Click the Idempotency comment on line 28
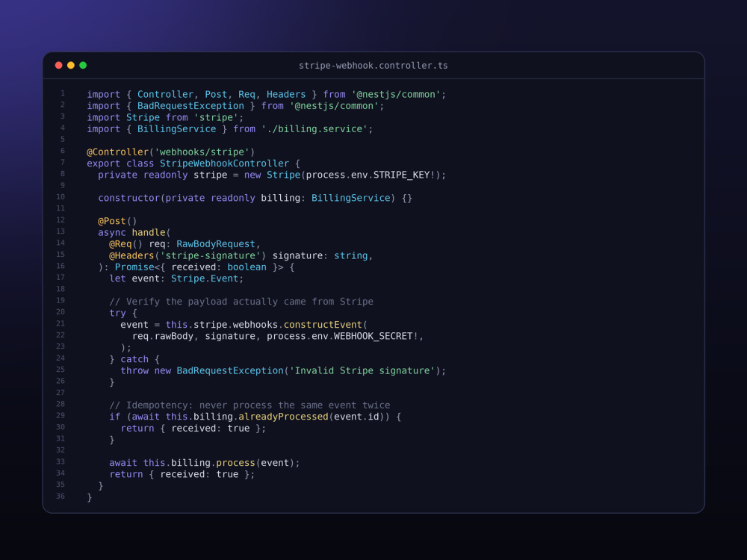The width and height of the screenshot is (747, 560). pyautogui.click(x=249, y=405)
